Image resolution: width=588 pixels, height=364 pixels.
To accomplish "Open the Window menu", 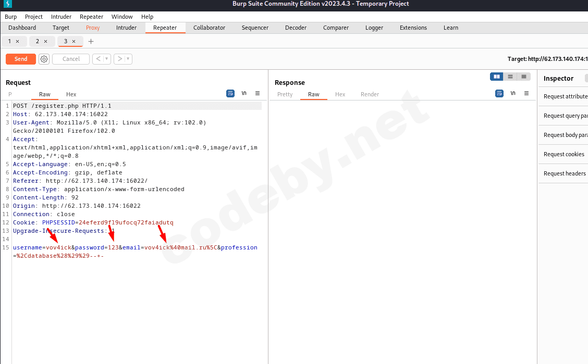I will [x=122, y=17].
